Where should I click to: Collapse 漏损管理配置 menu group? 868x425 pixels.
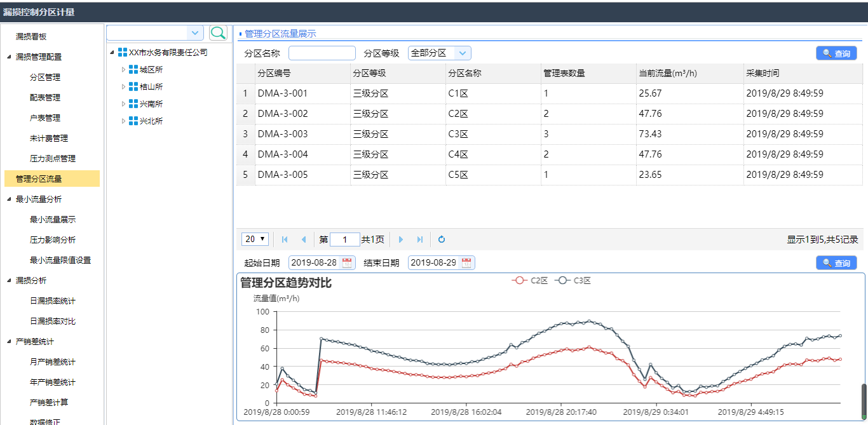9,57
